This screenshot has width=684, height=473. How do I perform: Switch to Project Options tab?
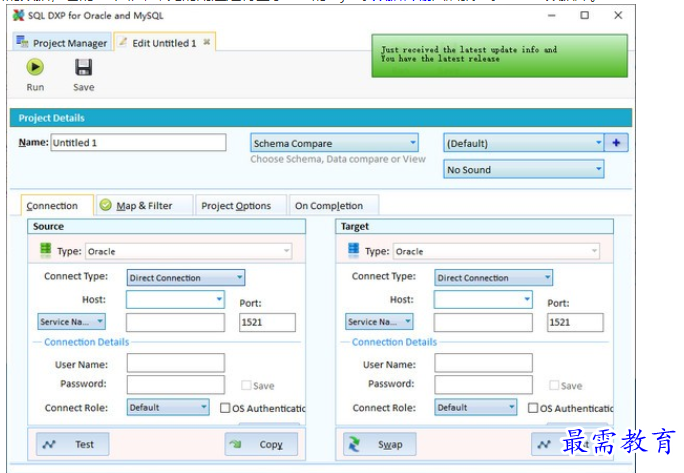240,206
